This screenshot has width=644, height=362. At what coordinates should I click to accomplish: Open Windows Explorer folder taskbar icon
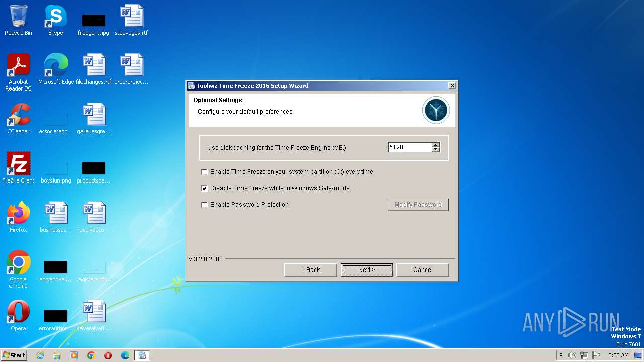57,355
